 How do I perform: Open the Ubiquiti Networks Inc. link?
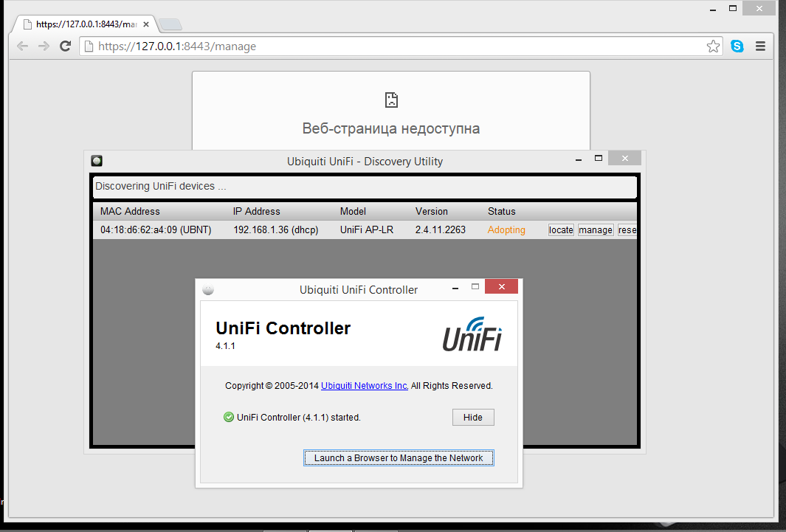tap(365, 386)
